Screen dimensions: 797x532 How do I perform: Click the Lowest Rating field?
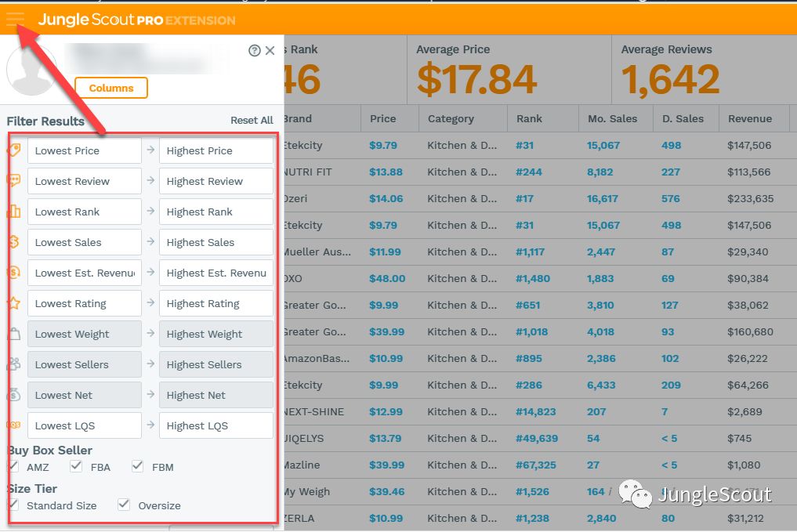pyautogui.click(x=85, y=303)
